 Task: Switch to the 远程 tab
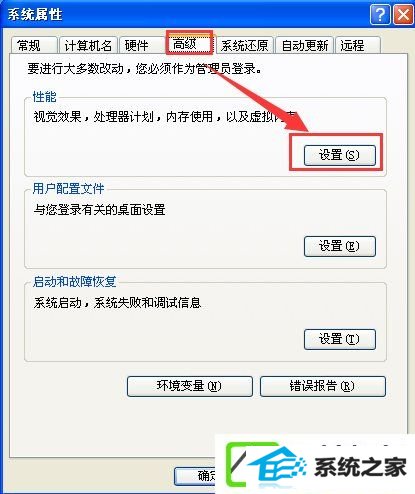358,45
